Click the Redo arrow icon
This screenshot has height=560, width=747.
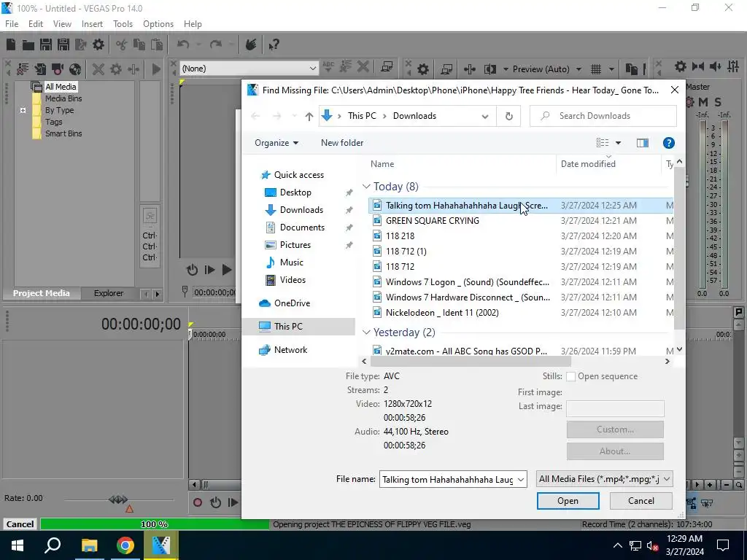pyautogui.click(x=216, y=44)
